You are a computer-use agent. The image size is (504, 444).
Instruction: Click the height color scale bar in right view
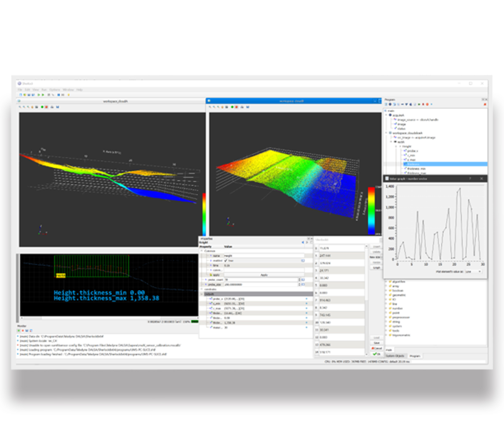(x=371, y=211)
